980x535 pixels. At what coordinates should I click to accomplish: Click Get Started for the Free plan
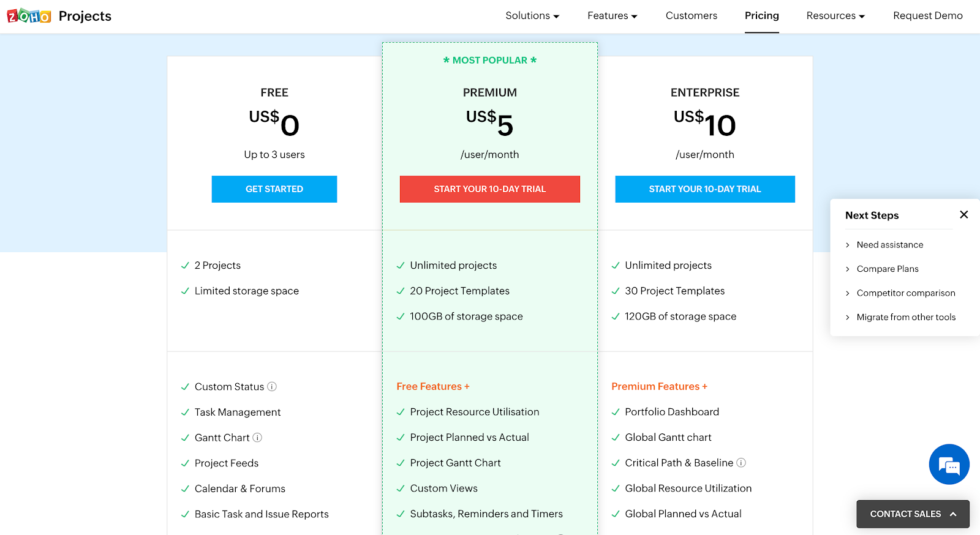pyautogui.click(x=274, y=189)
